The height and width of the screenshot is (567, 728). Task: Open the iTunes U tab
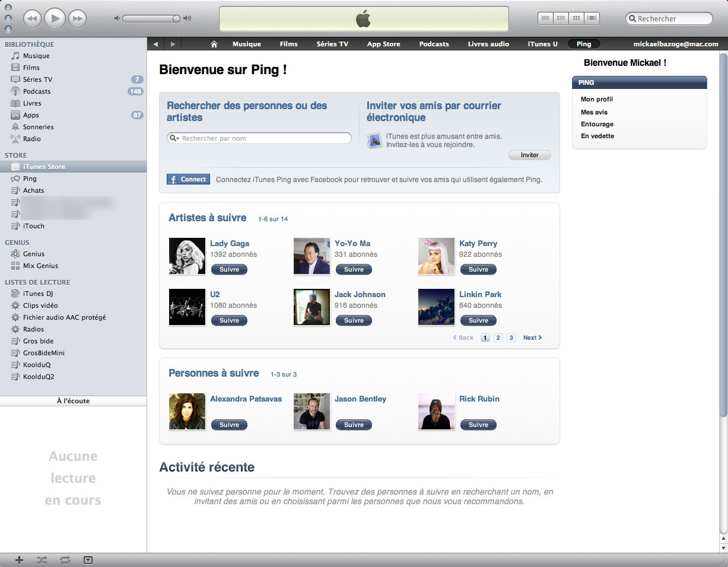(543, 44)
